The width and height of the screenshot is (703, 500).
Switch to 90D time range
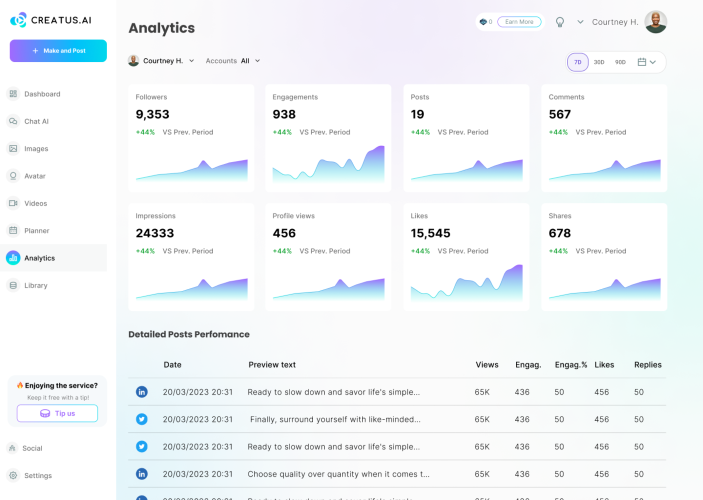(620, 62)
